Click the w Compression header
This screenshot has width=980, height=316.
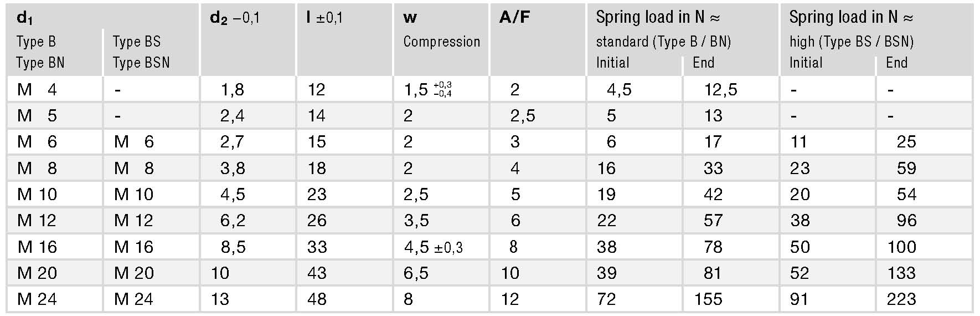[x=441, y=29]
